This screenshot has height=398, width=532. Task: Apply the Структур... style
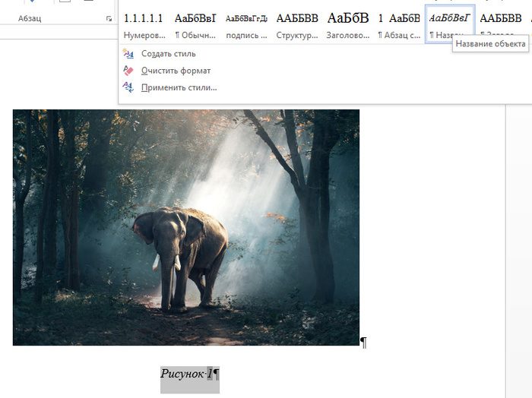coord(297,25)
